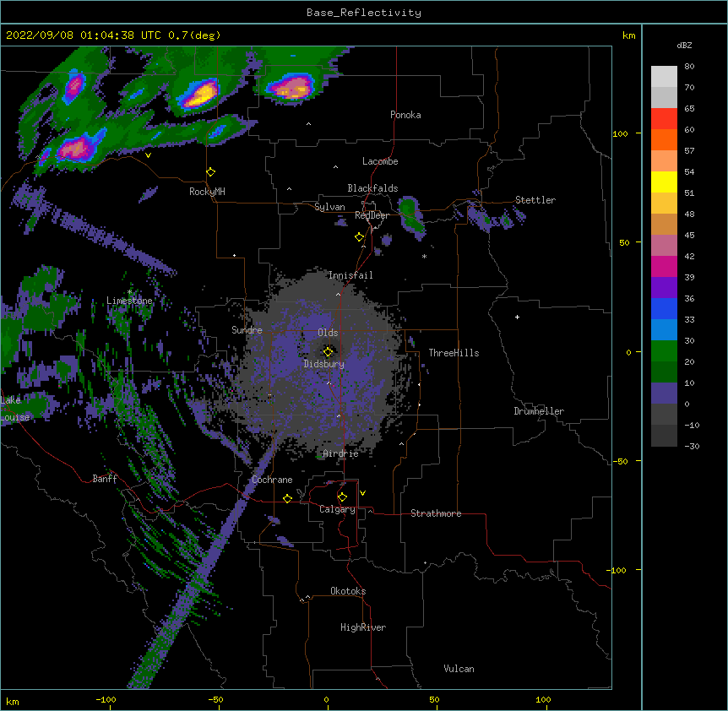Click the dBZ legend heading
This screenshot has width=728, height=711.
click(684, 46)
